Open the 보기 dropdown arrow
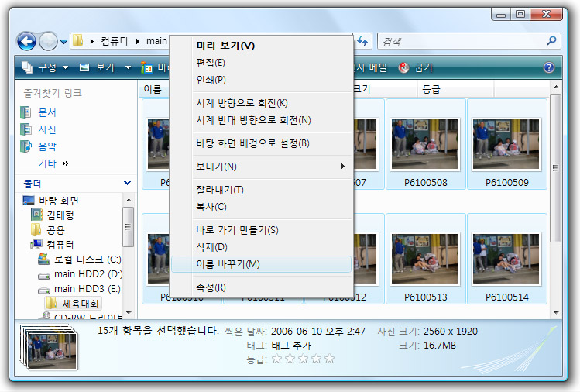 (128, 67)
